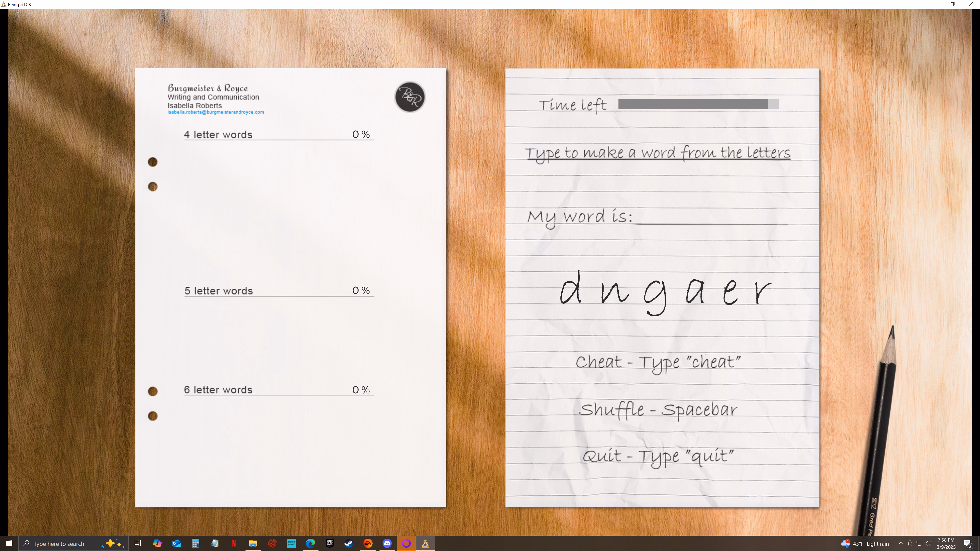Click the speaker volume tray icon
The width and height of the screenshot is (980, 551).
click(x=928, y=543)
